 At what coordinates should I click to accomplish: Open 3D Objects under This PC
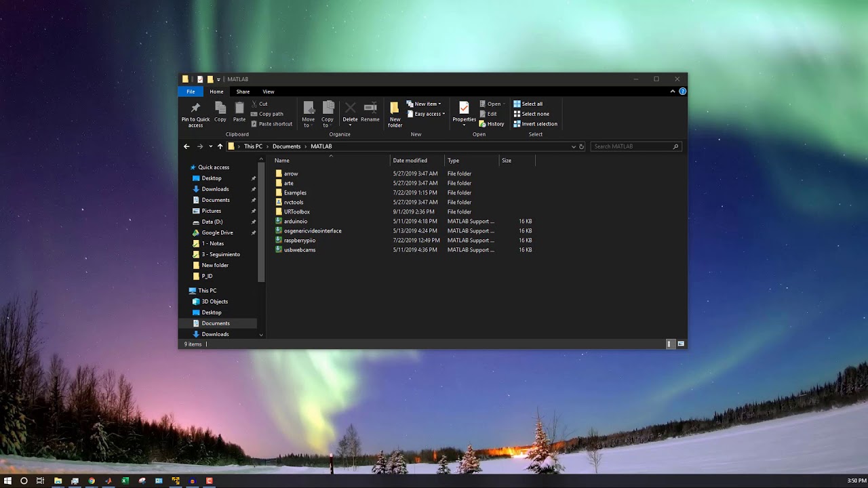tap(214, 302)
